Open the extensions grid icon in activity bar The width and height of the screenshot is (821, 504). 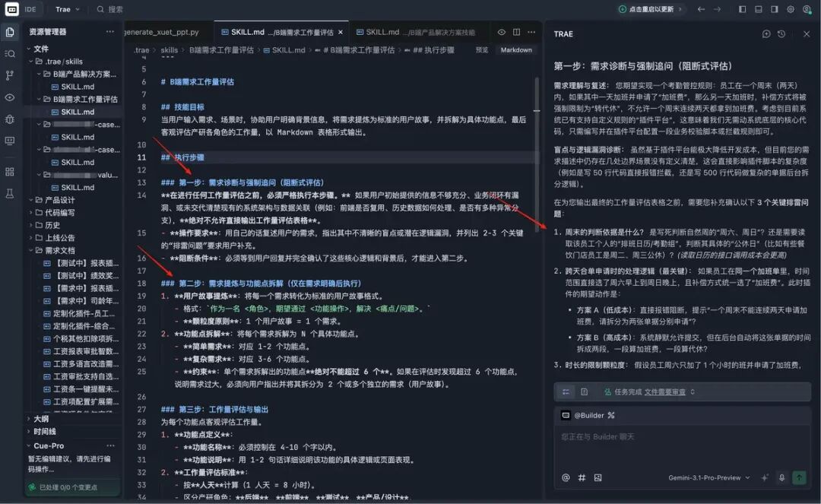10,172
